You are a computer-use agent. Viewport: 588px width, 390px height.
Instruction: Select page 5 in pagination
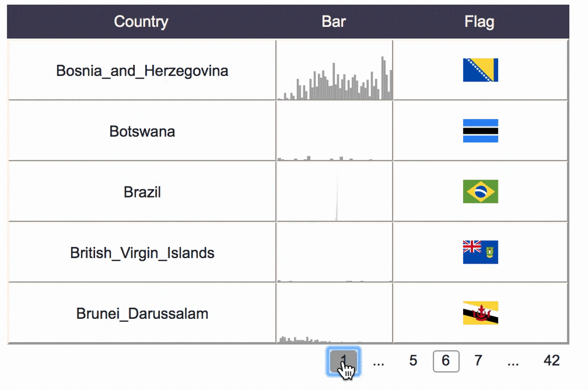pos(413,361)
